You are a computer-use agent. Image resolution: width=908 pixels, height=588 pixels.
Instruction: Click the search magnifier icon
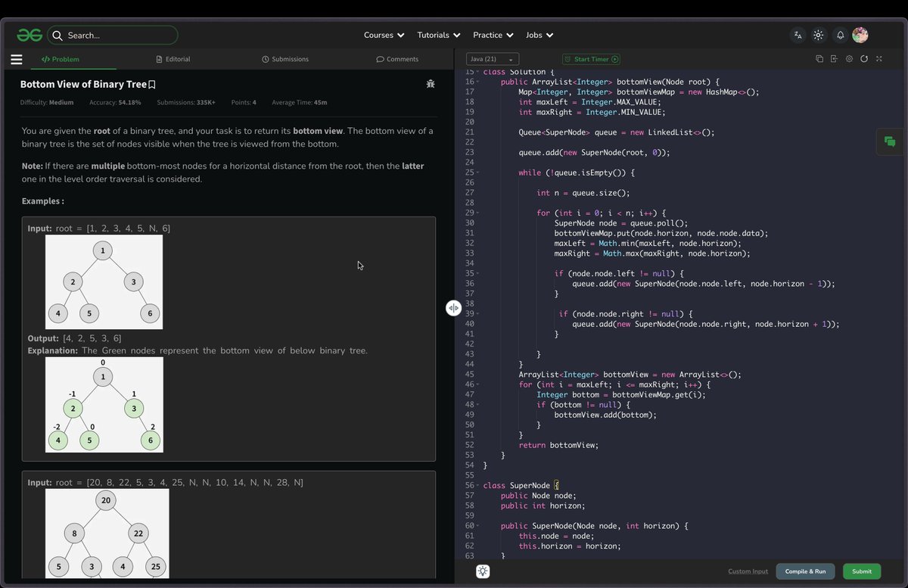tap(58, 35)
